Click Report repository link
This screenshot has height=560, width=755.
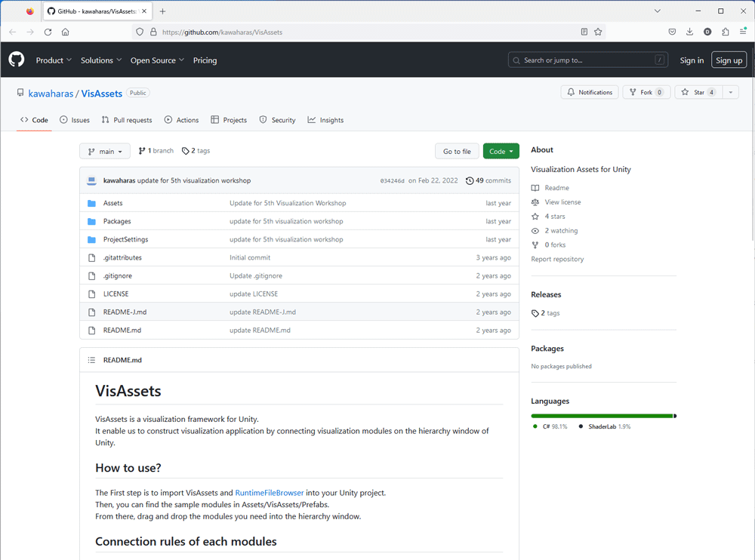(557, 259)
